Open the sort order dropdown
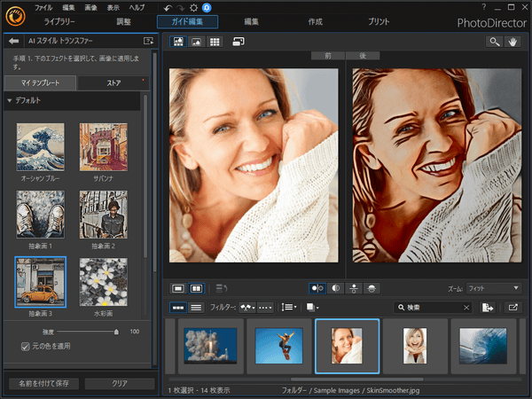 (x=289, y=307)
